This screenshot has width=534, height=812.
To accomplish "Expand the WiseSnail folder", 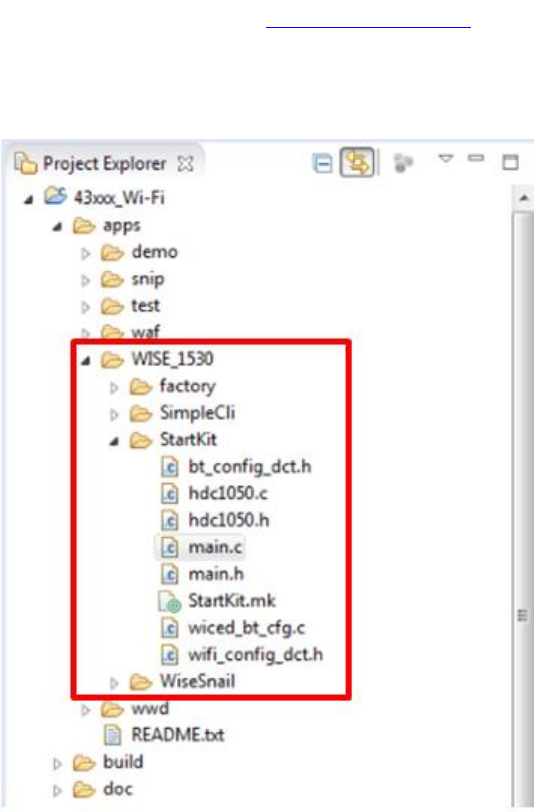I will point(114,683).
